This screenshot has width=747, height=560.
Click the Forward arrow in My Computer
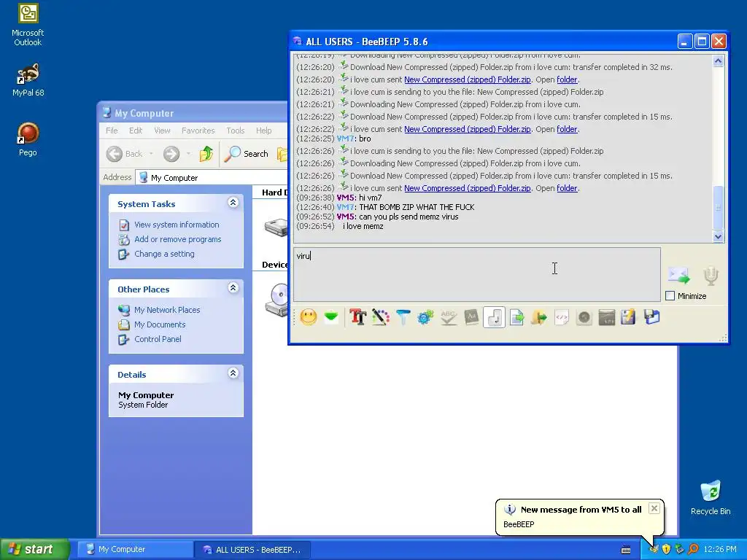click(x=171, y=154)
